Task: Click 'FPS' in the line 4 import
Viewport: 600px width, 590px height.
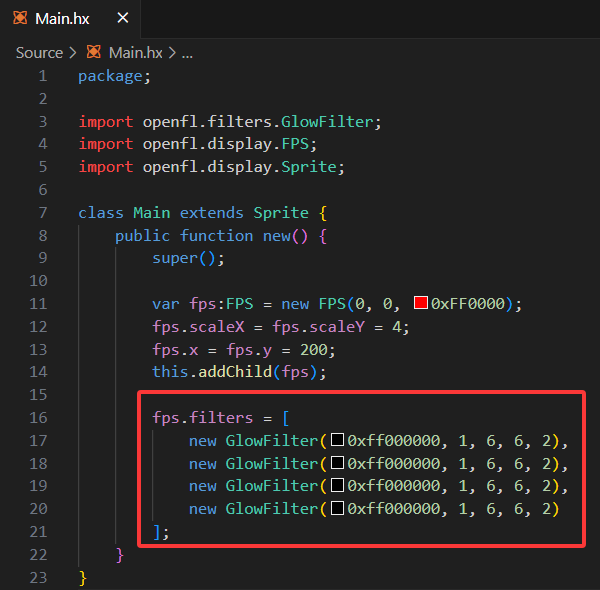Action: tap(295, 144)
